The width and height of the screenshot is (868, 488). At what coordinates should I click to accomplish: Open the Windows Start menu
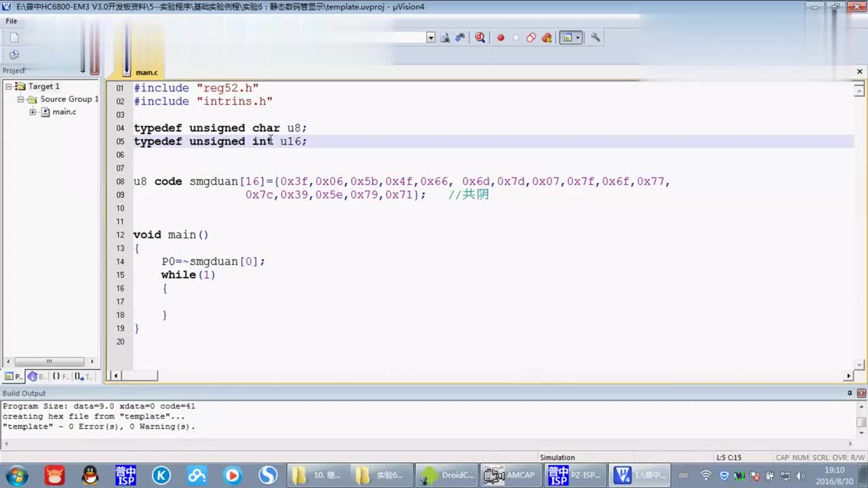16,475
